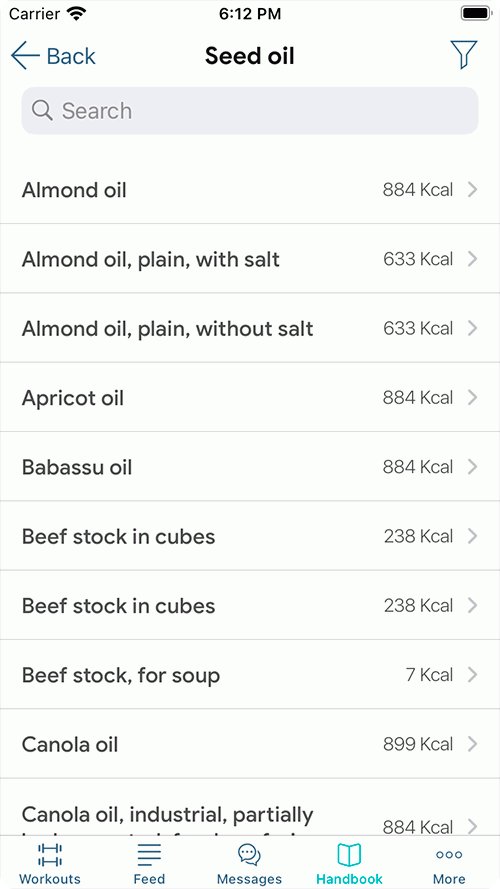Open Workouts dumbbell icon
Image resolution: width=500 pixels, height=889 pixels.
pos(50,855)
